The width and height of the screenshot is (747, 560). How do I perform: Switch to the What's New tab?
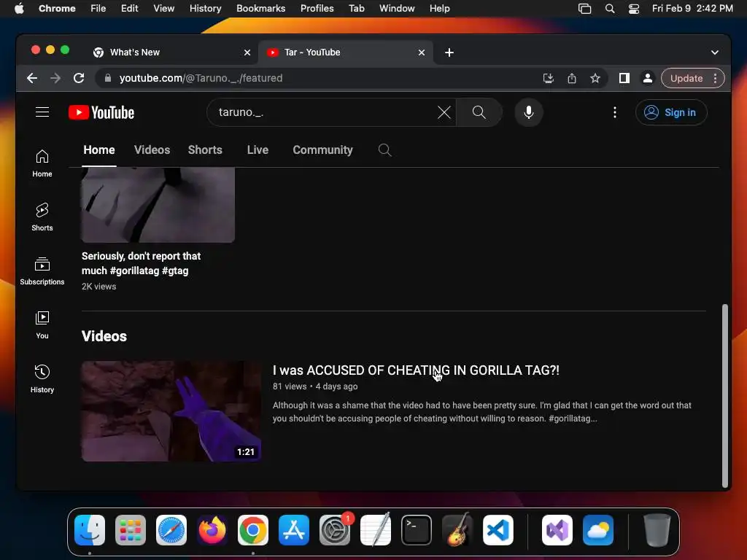[172, 52]
